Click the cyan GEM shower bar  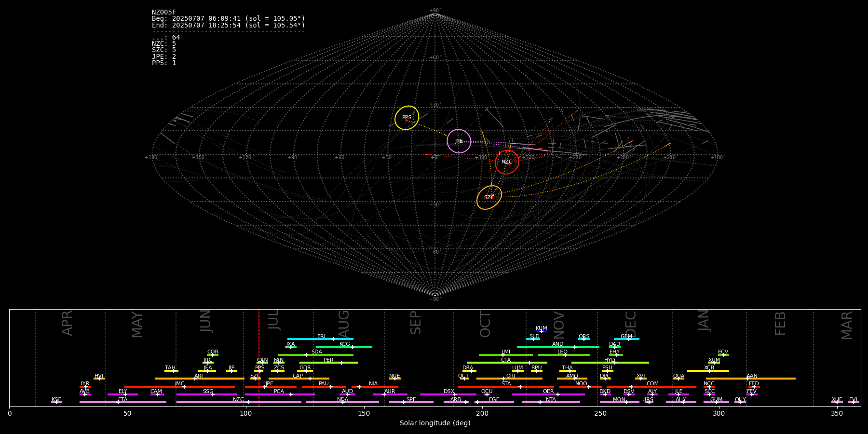[x=626, y=339]
